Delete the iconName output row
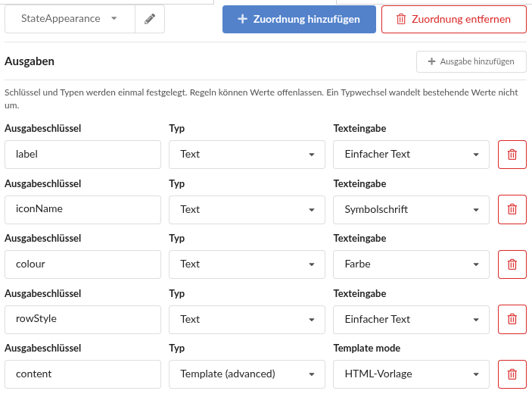This screenshot has width=532, height=394. (512, 209)
